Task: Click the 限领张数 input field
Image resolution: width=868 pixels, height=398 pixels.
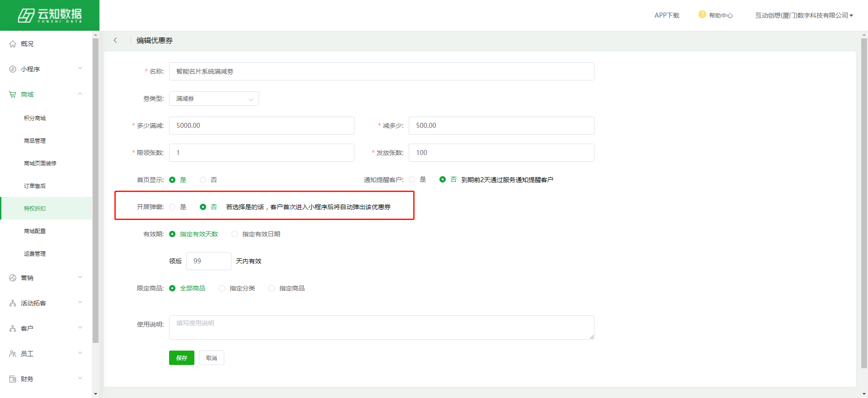Action: 262,153
